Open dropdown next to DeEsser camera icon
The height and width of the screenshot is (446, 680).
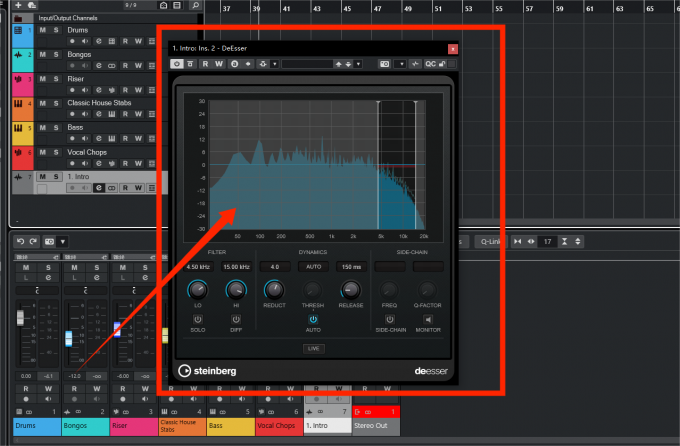(401, 64)
